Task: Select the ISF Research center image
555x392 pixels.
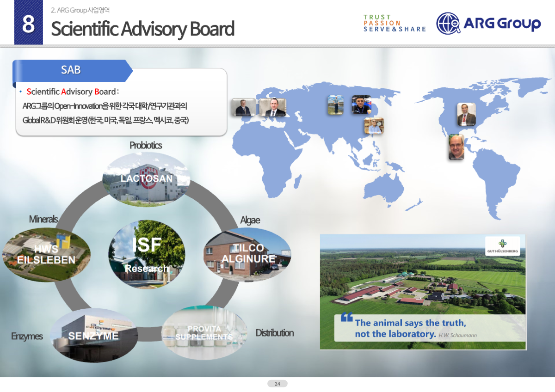Action: point(147,255)
